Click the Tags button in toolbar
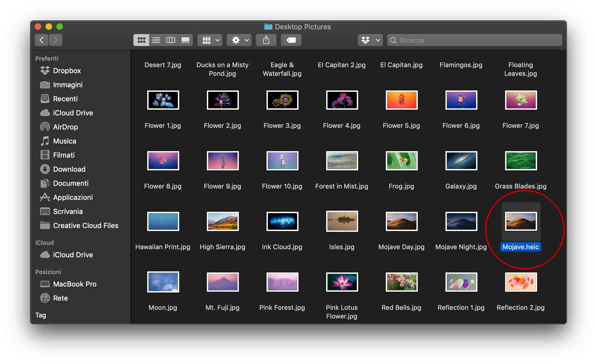Viewport: 597px width, 364px height. [x=291, y=40]
